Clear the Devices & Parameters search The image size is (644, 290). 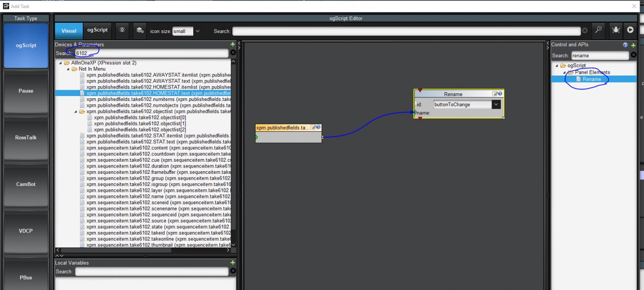coord(233,53)
